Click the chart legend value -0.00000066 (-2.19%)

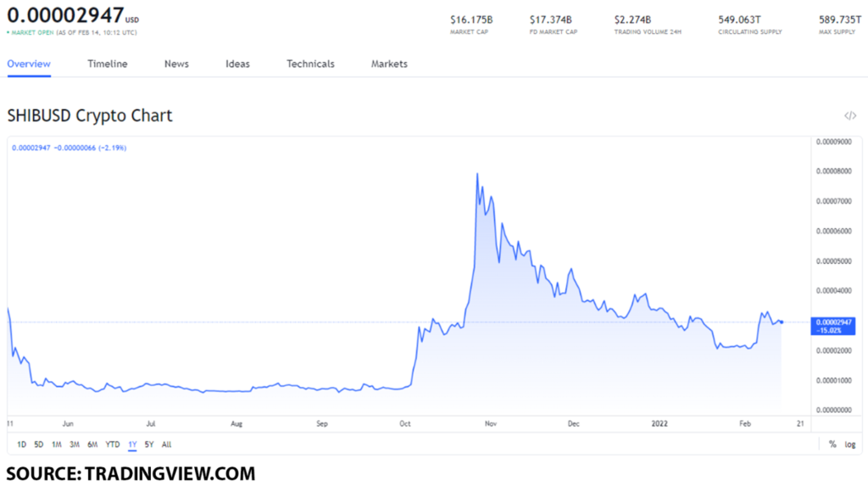pos(90,148)
